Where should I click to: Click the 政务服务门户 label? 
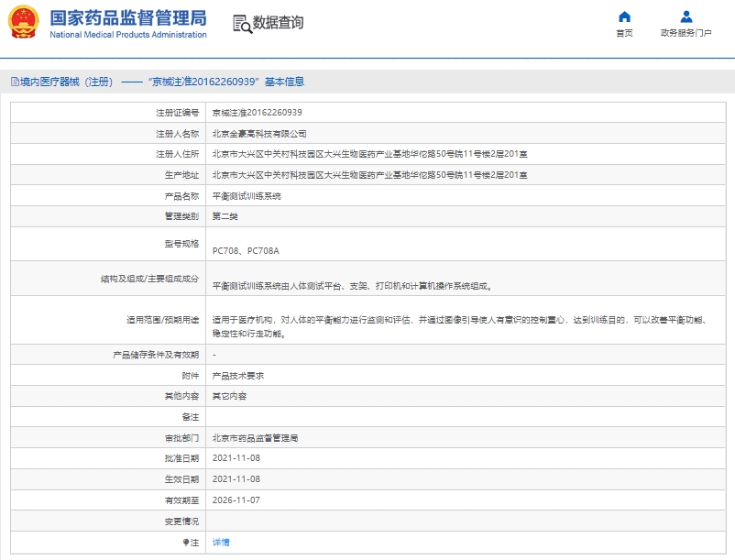click(686, 33)
